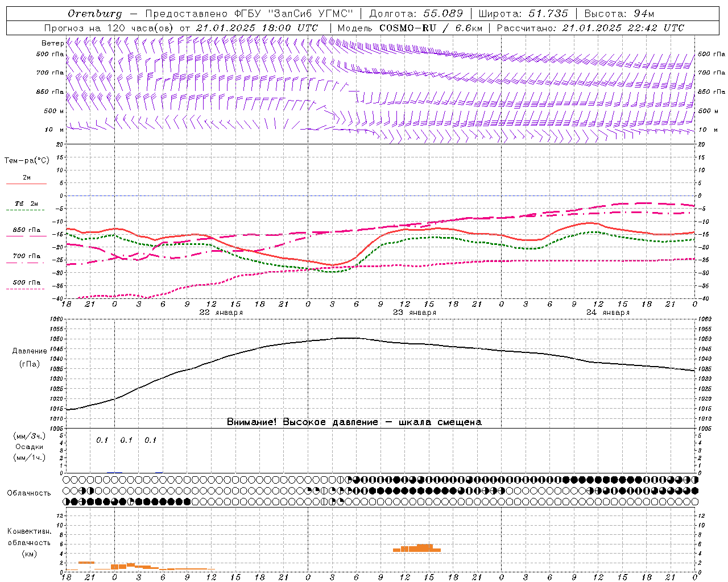Screen dimensions: 728x582
Task: Click the '700 гПа' temperature legend entry
Action: (x=27, y=256)
